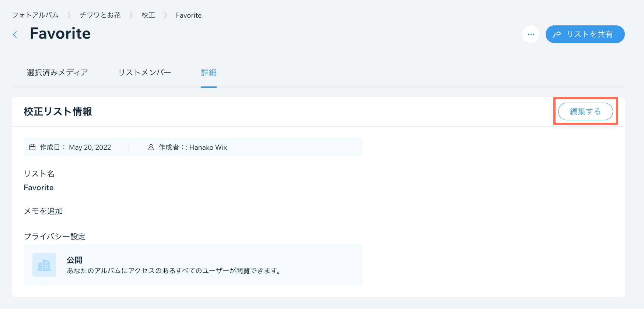
Task: Open the リストメンバー tab
Action: [144, 72]
